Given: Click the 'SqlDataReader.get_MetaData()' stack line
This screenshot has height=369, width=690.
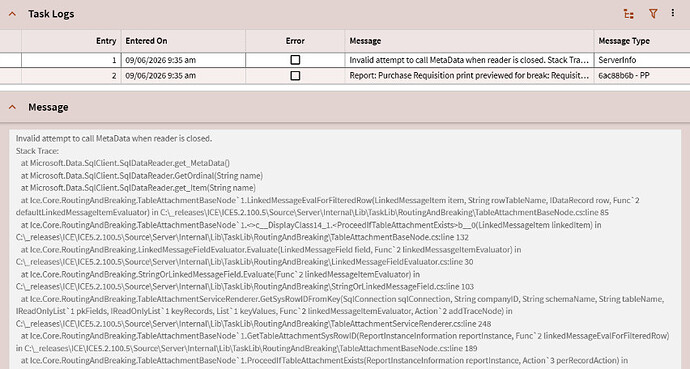Looking at the screenshot, I should click(125, 163).
